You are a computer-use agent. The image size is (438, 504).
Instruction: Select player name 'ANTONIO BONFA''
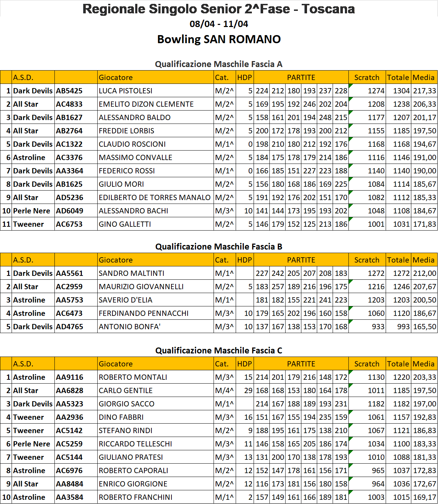(x=130, y=327)
